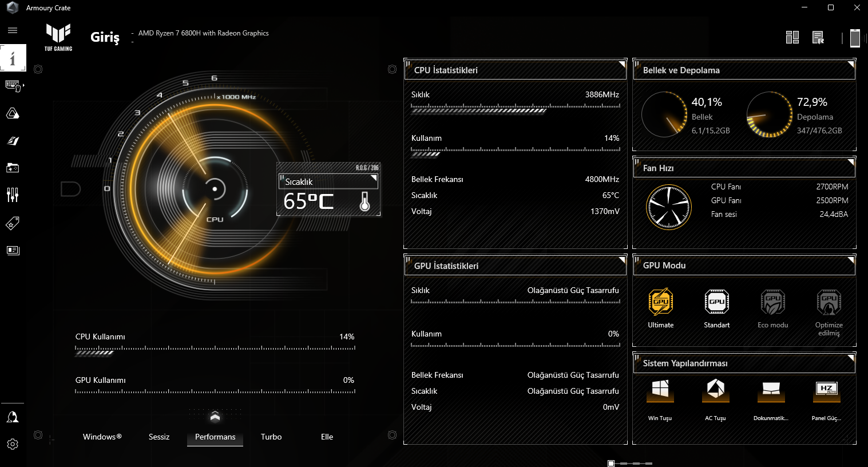
Task: Open the Featured deals tag icon
Action: (13, 223)
